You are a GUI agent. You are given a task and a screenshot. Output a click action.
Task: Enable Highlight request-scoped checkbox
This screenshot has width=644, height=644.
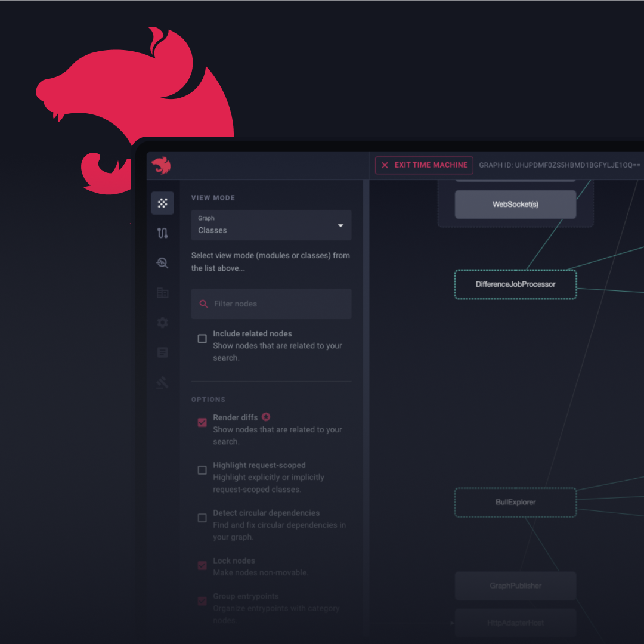coord(202,470)
